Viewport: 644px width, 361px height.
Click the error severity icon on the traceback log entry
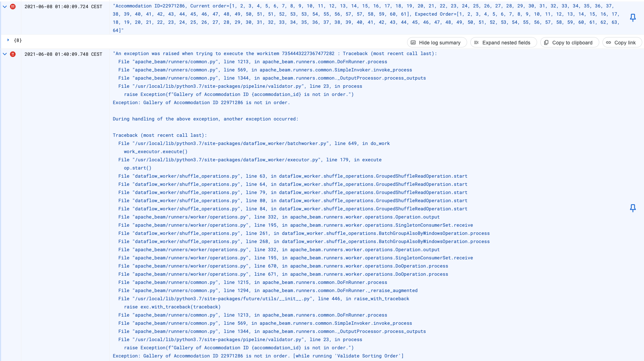point(13,53)
